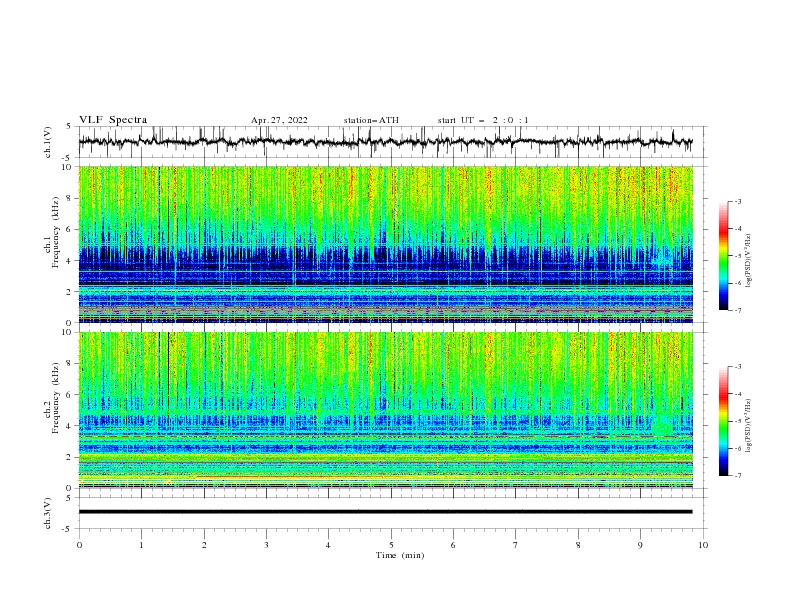The height and width of the screenshot is (612, 792).
Task: Click time axis tick label '3'
Action: [266, 545]
